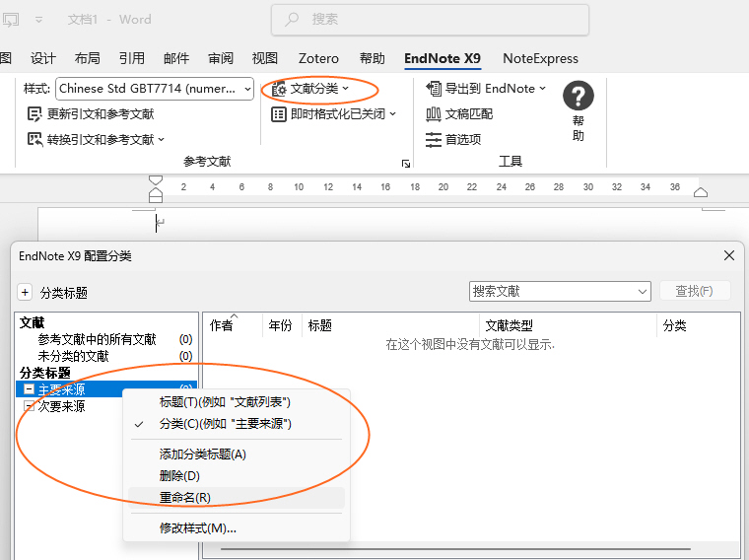Click the horizontal scrollbar under the reference list
The image size is (749, 560).
pyautogui.click(x=455, y=549)
